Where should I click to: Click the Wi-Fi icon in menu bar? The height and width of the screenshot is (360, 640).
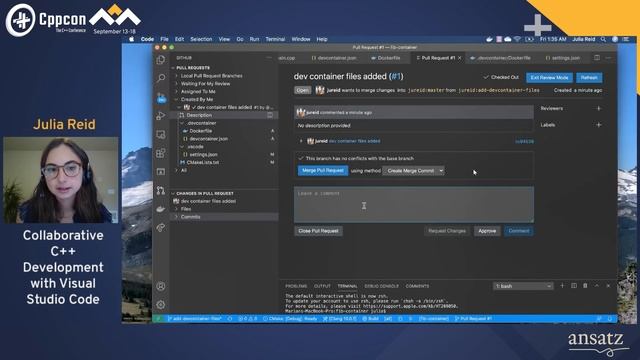pyautogui.click(x=517, y=39)
